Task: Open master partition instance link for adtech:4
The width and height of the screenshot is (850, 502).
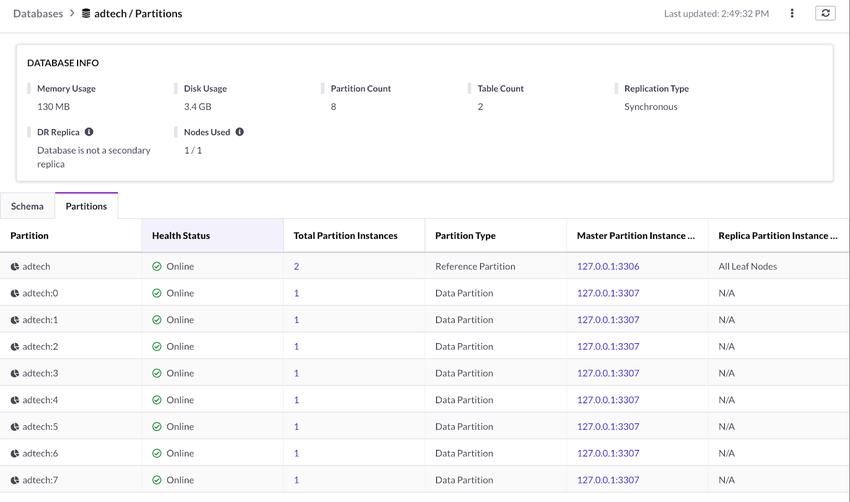Action: pos(608,400)
